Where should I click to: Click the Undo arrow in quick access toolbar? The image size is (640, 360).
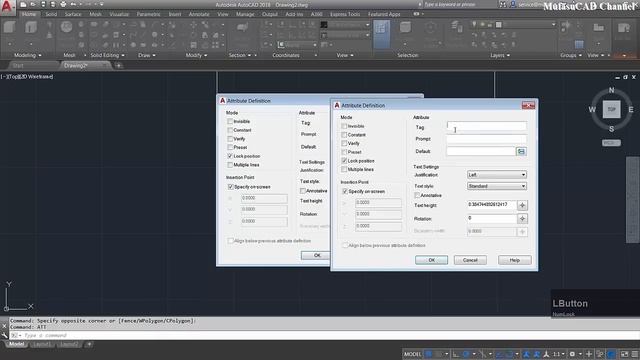tap(73, 4)
